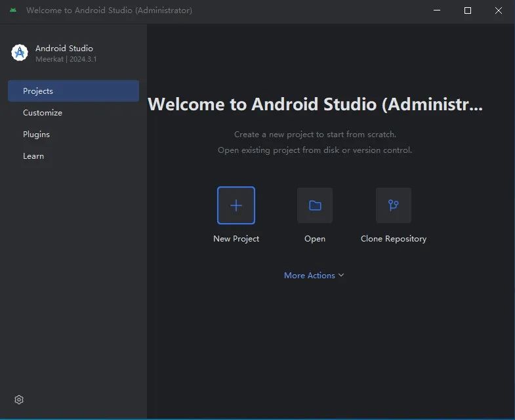Click the Android Studio logo icon

click(20, 52)
